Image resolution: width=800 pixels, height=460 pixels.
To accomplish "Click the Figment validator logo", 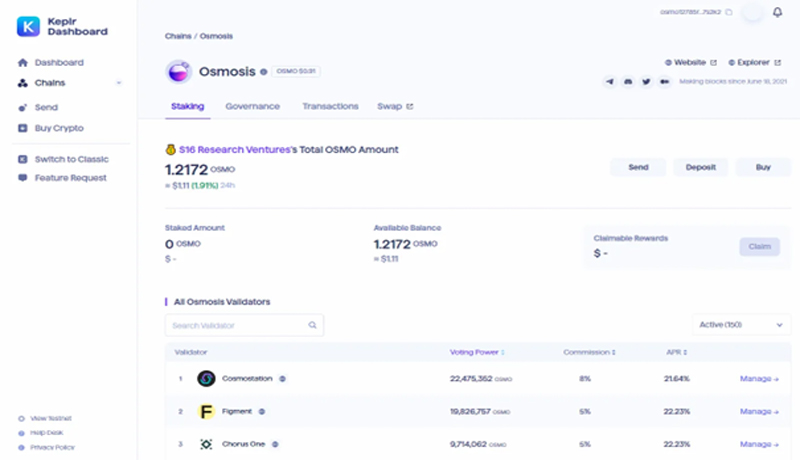I will (x=206, y=412).
